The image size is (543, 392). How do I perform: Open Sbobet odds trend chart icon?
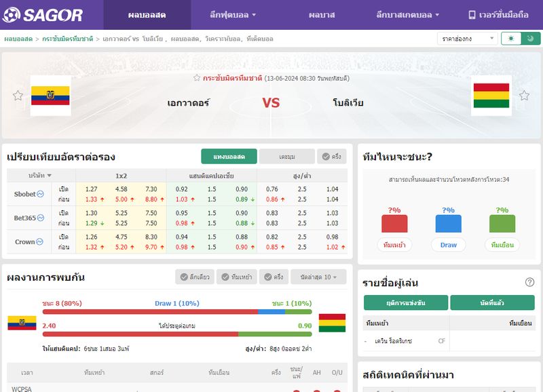pos(40,194)
